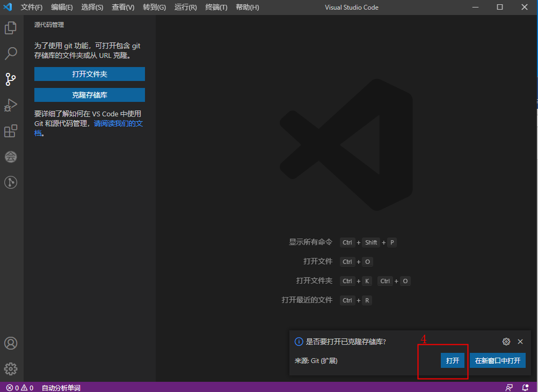Open the 查看(V) menu

pyautogui.click(x=123, y=7)
